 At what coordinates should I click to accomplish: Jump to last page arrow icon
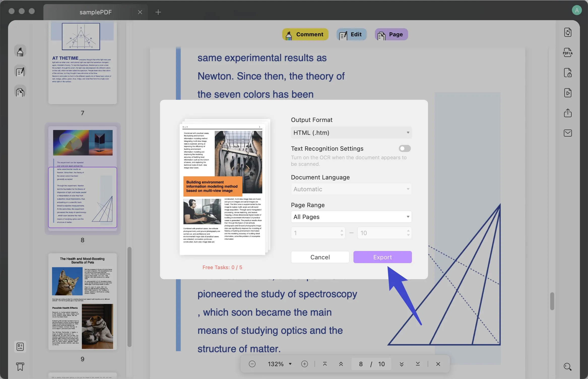(418, 364)
